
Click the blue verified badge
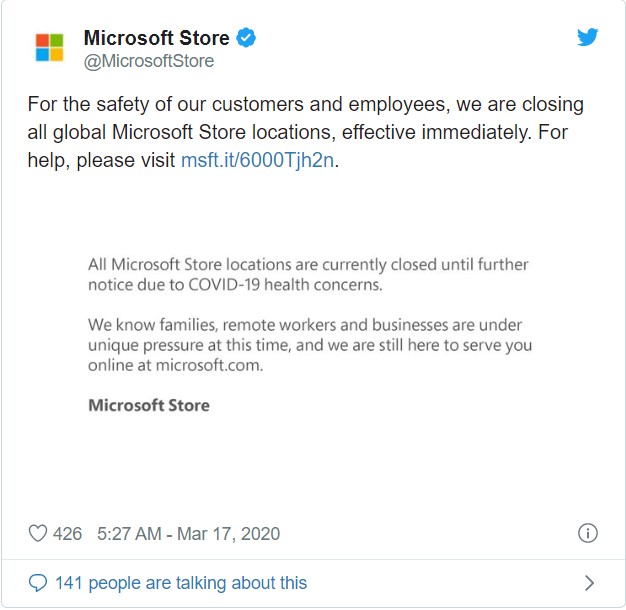pos(246,38)
